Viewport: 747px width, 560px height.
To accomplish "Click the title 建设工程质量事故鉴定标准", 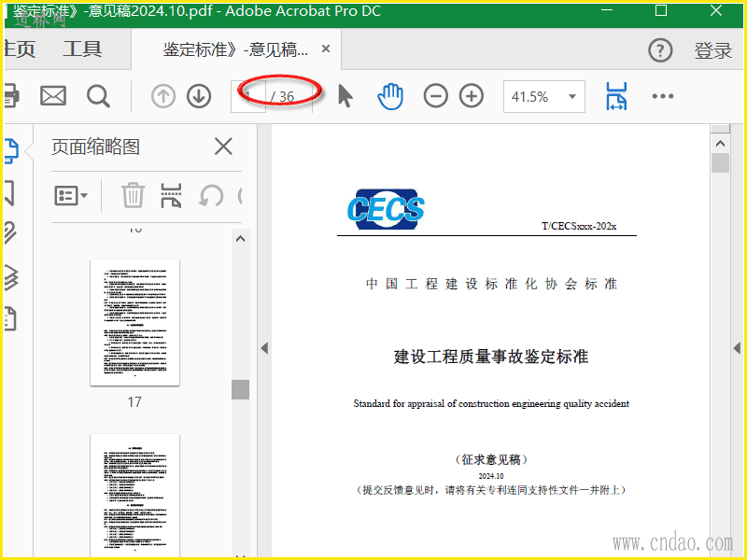I will point(491,357).
